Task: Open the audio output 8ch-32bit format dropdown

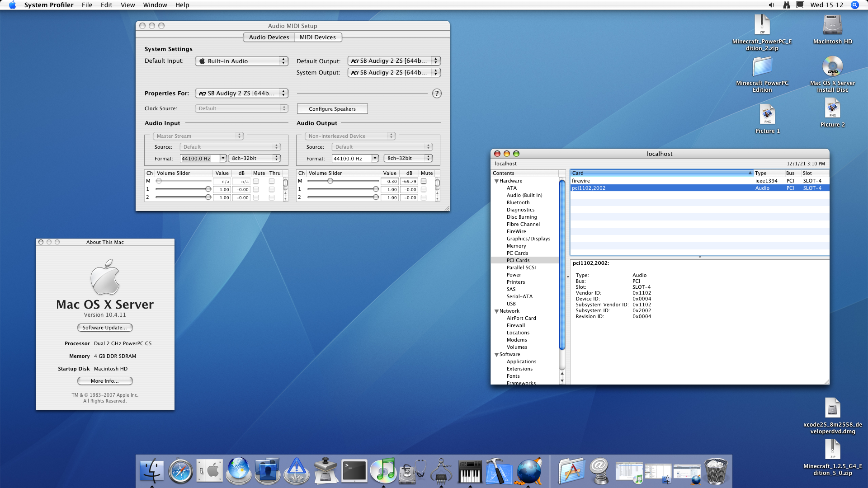Action: tap(408, 158)
